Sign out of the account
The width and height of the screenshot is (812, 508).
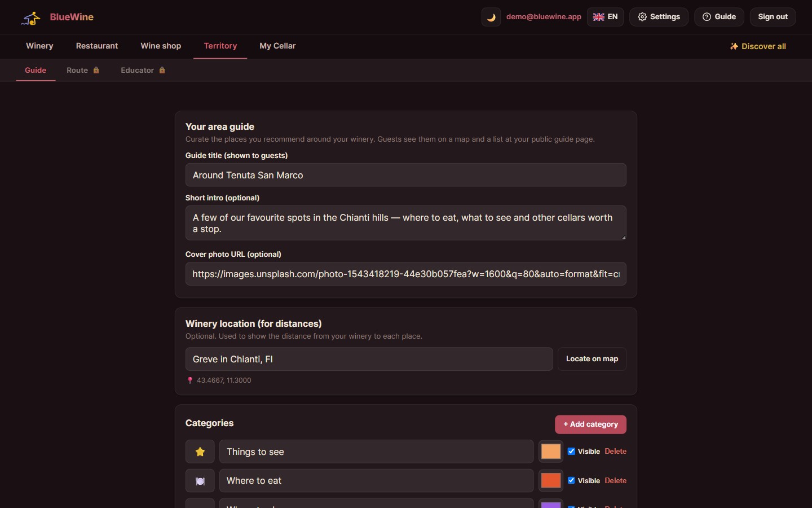(x=773, y=17)
